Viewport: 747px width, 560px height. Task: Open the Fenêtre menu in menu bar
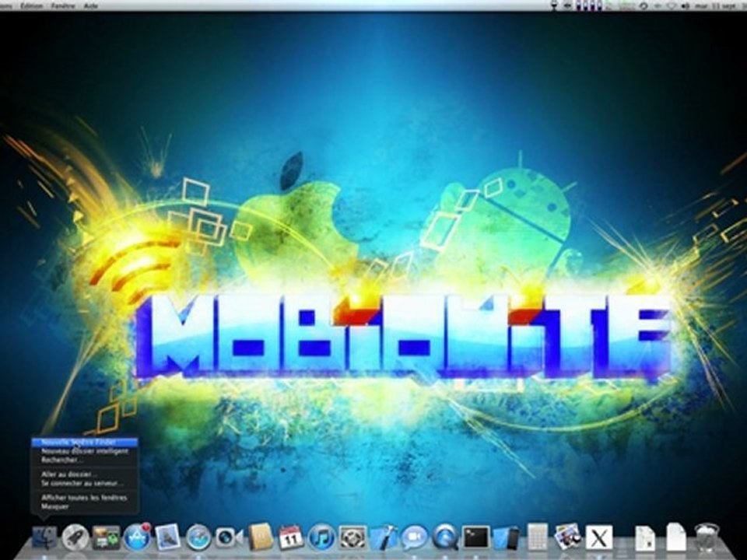click(62, 5)
